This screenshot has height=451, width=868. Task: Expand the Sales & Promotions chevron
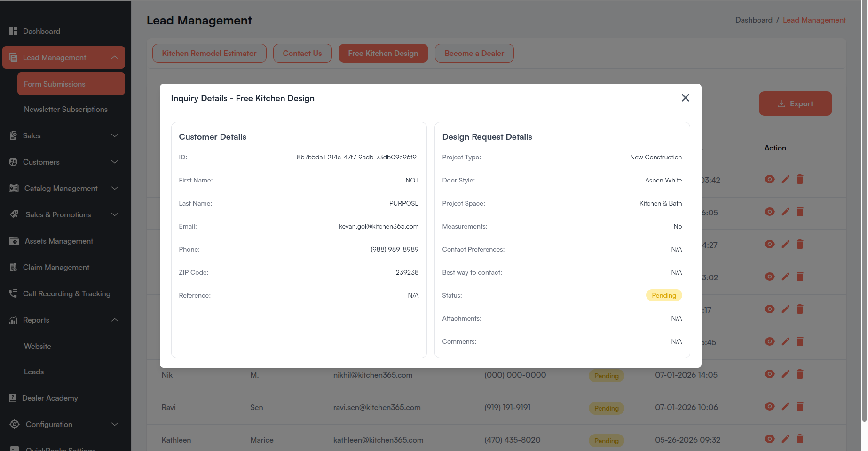[x=115, y=214]
